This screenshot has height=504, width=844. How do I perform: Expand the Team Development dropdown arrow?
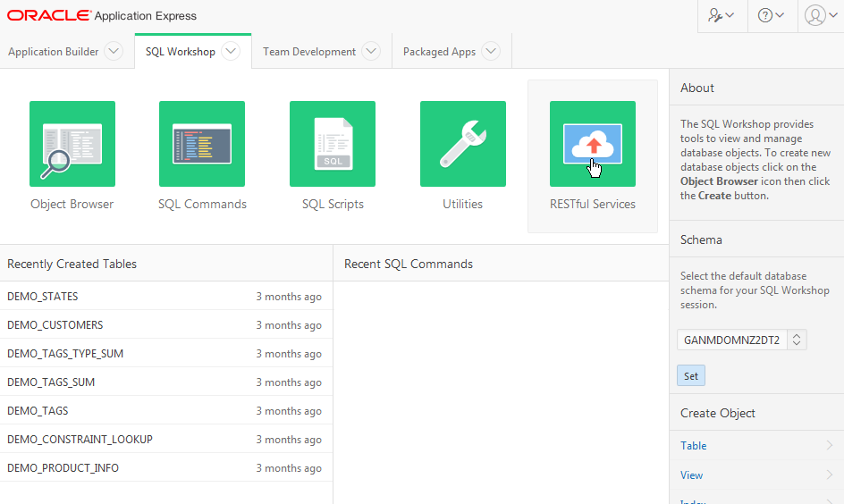tap(371, 52)
